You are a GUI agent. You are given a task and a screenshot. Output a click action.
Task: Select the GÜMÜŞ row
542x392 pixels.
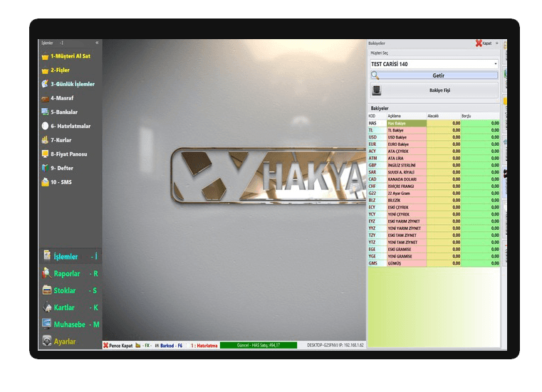tap(434, 263)
